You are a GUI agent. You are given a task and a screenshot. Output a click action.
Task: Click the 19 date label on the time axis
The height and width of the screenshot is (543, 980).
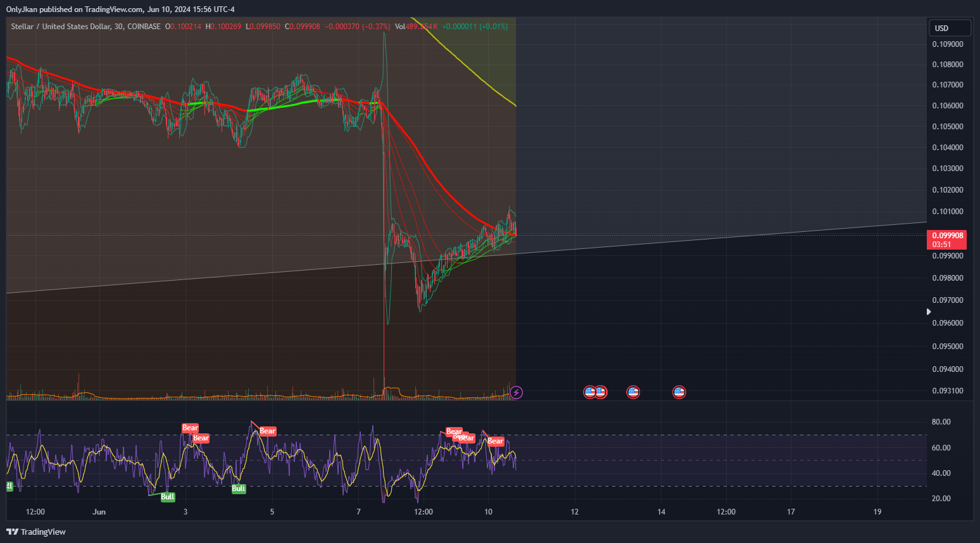point(877,512)
